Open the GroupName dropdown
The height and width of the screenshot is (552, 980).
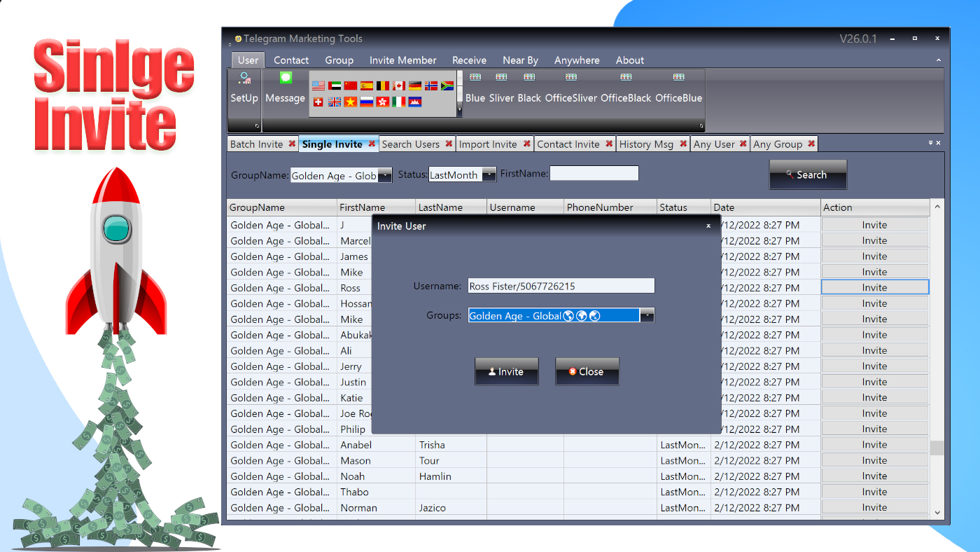coord(384,175)
